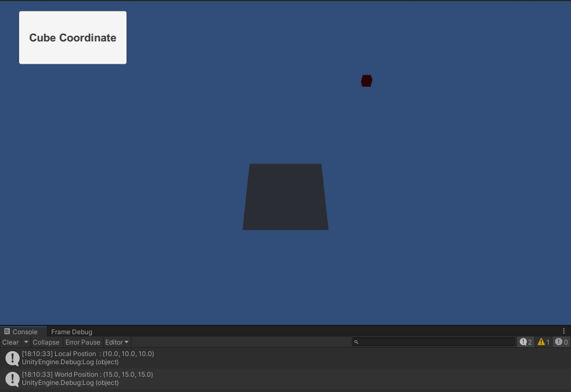
Task: Click the Console tab icon
Action: coord(7,331)
